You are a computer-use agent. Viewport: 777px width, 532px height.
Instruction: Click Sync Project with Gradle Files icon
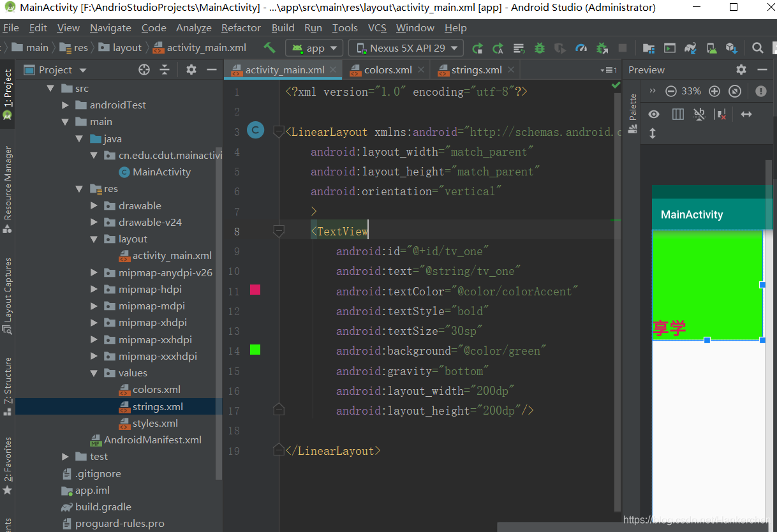(690, 48)
